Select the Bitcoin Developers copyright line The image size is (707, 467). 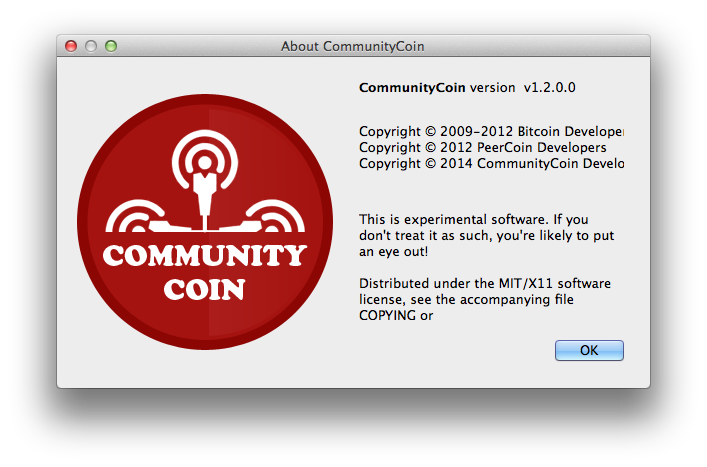(x=490, y=131)
